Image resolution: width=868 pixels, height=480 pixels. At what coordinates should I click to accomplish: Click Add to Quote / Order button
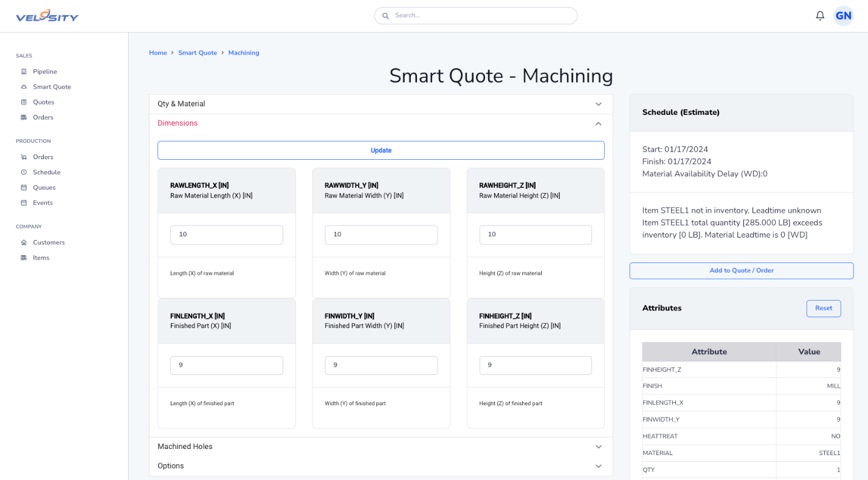pos(742,270)
